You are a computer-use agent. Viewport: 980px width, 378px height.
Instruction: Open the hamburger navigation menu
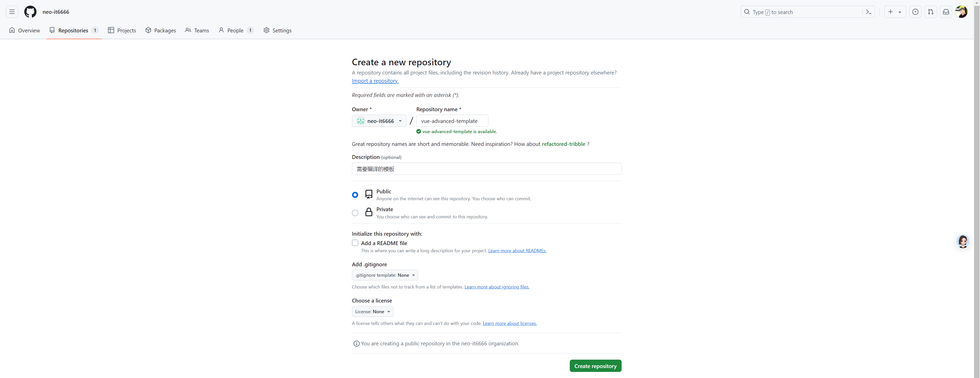point(12,12)
